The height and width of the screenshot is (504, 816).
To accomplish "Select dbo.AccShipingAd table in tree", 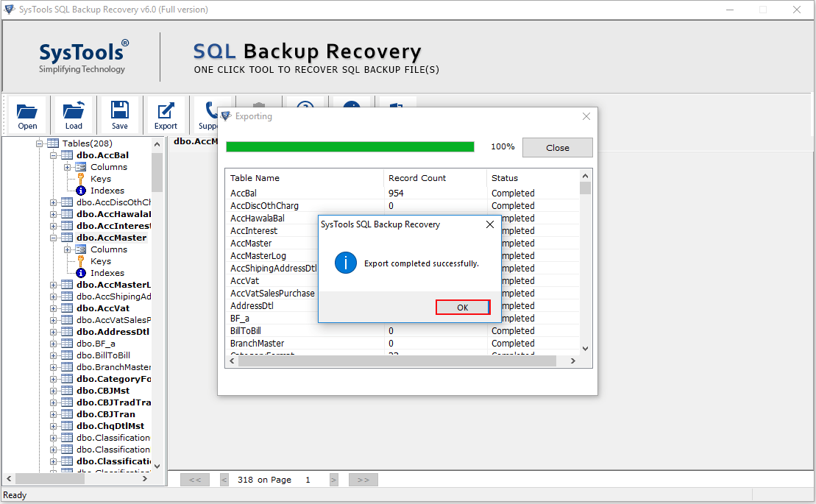I will coord(113,297).
